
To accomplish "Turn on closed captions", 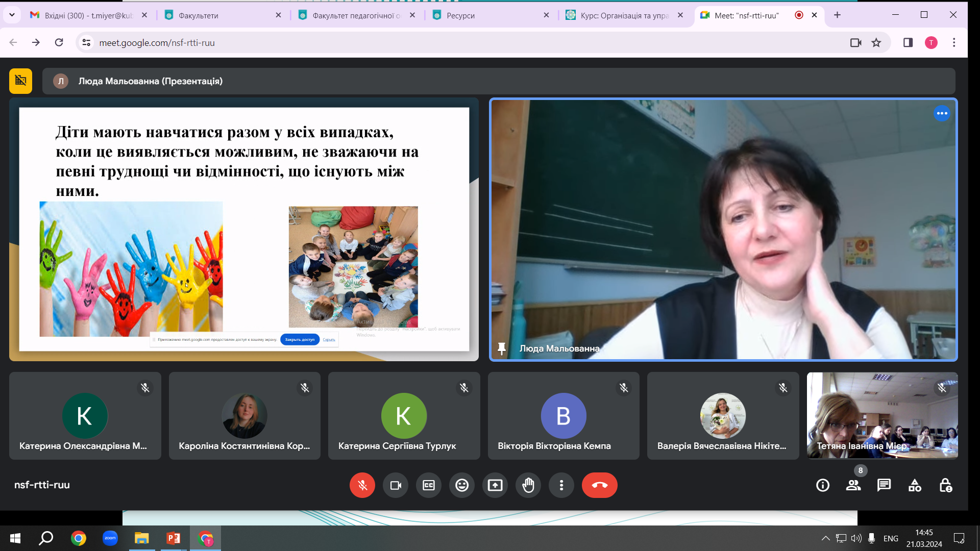I will 429,485.
